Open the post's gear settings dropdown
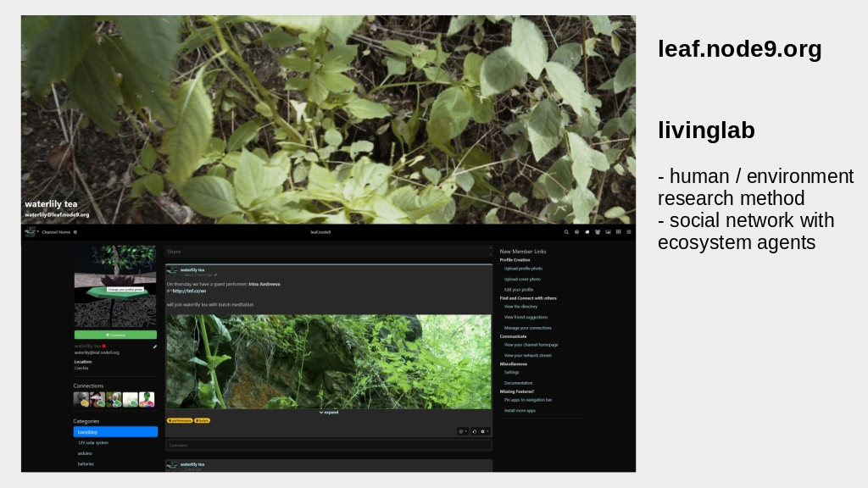Screen dimensions: 868x488 pyautogui.click(x=484, y=431)
